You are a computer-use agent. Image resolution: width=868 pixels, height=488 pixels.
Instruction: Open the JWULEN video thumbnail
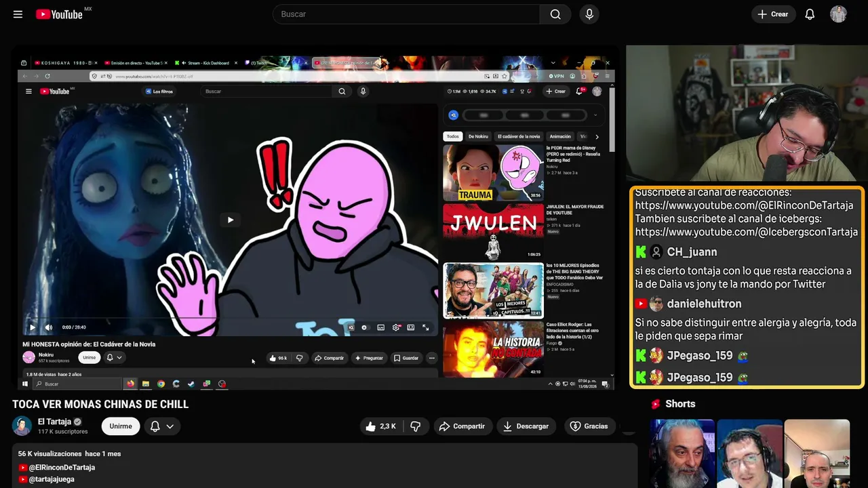pos(494,232)
